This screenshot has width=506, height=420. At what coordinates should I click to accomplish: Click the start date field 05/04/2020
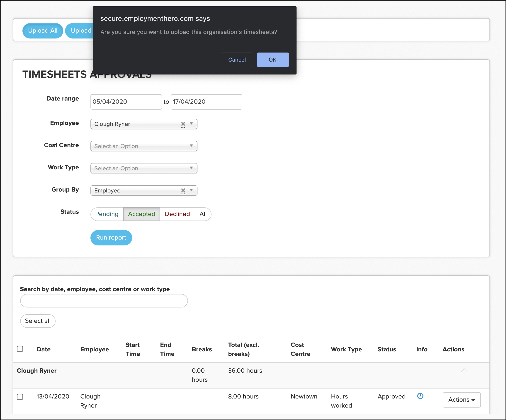click(126, 102)
